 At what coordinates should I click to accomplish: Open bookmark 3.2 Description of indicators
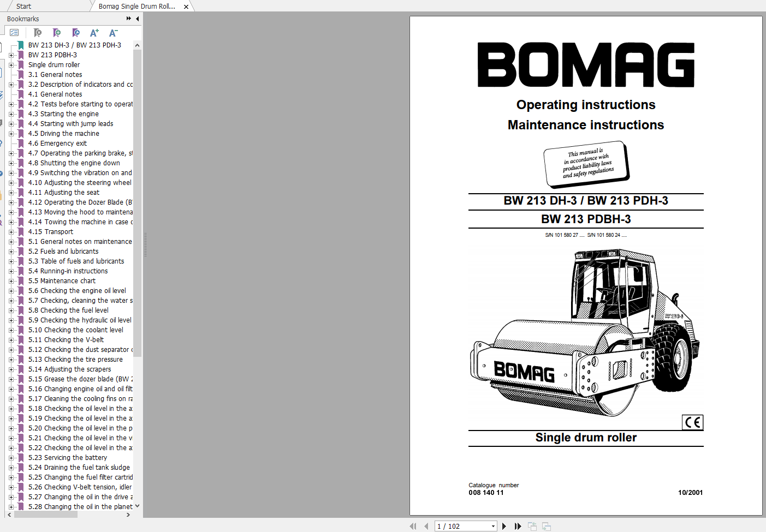[x=80, y=85]
